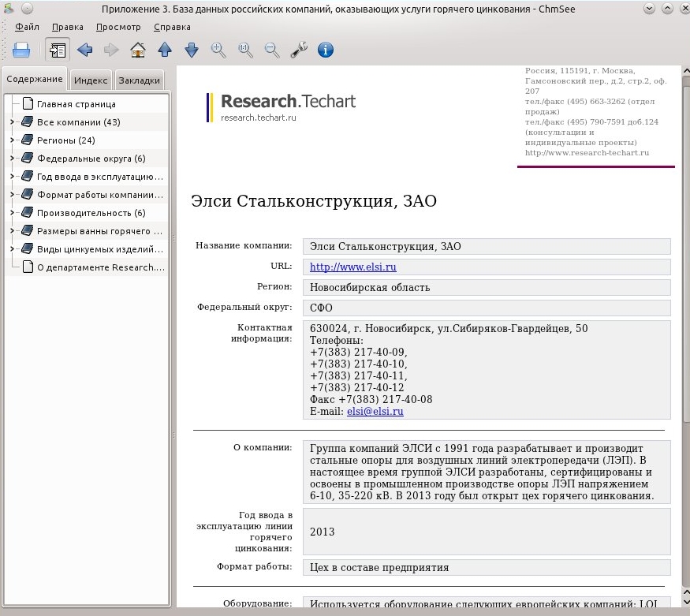
Task: Click the Цех в составе предприятия value
Action: pyautogui.click(x=487, y=568)
